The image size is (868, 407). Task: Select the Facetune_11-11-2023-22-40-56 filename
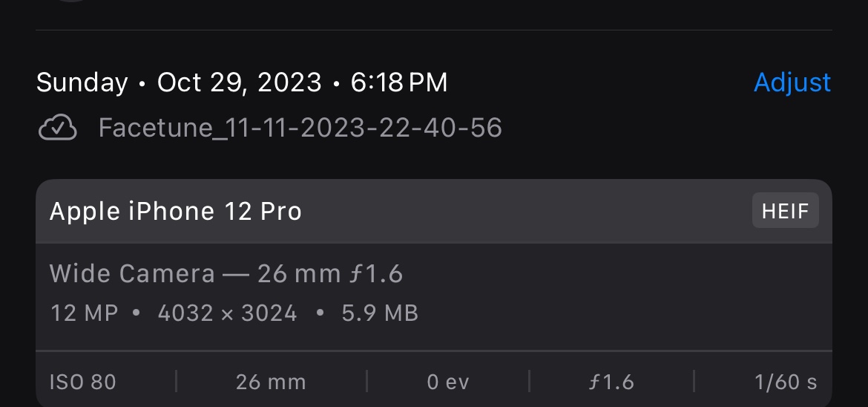point(300,128)
